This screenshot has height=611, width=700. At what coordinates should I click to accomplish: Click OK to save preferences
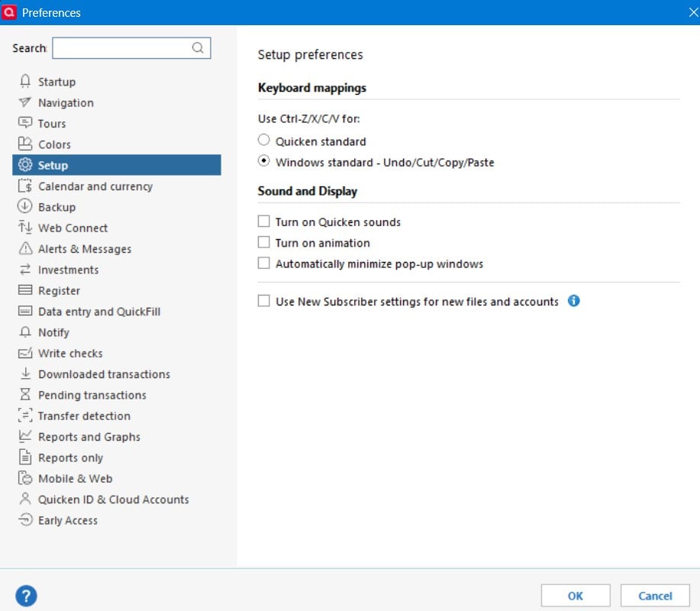(x=576, y=596)
